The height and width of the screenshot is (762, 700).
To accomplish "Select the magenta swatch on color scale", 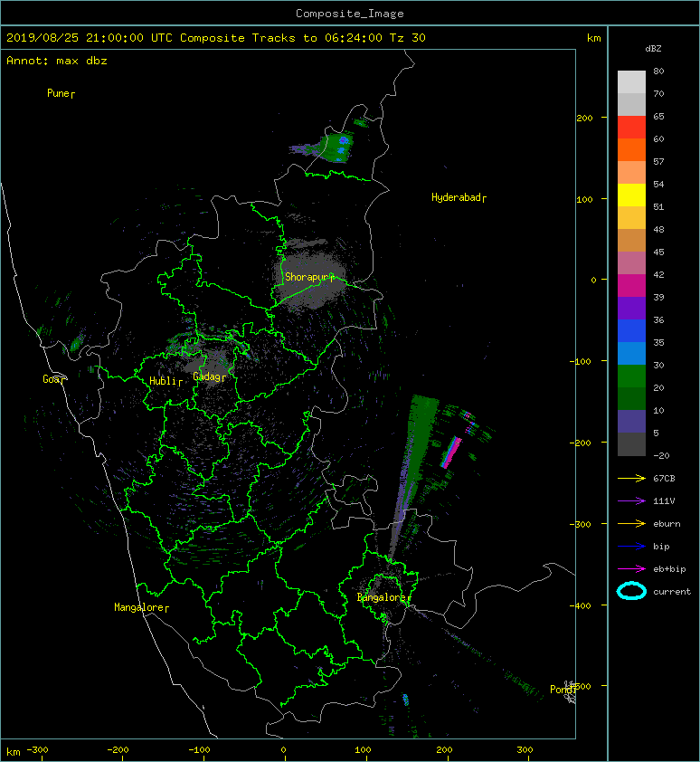I will pos(631,285).
